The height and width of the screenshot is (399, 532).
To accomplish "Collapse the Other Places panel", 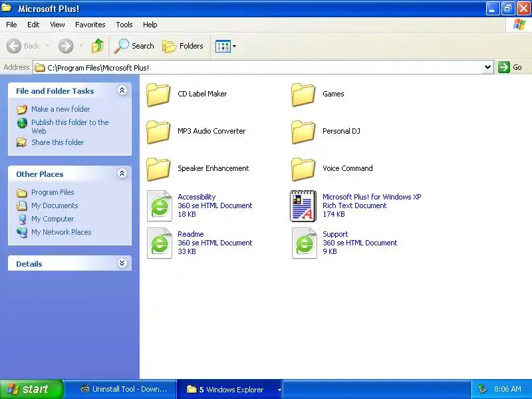I will [122, 174].
